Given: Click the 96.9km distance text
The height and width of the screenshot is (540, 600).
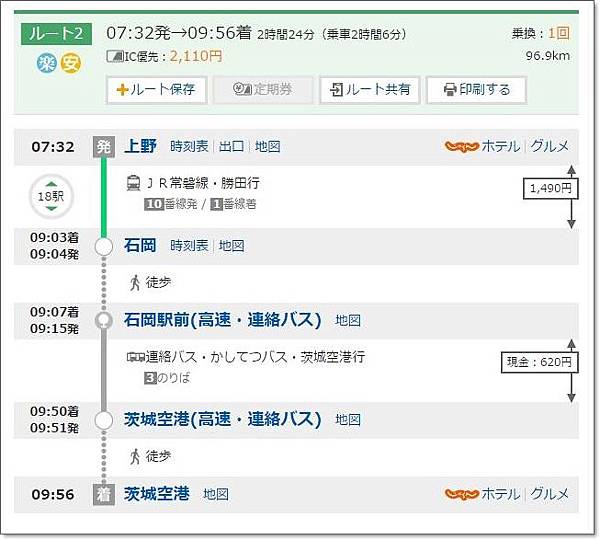Looking at the screenshot, I should coord(547,56).
